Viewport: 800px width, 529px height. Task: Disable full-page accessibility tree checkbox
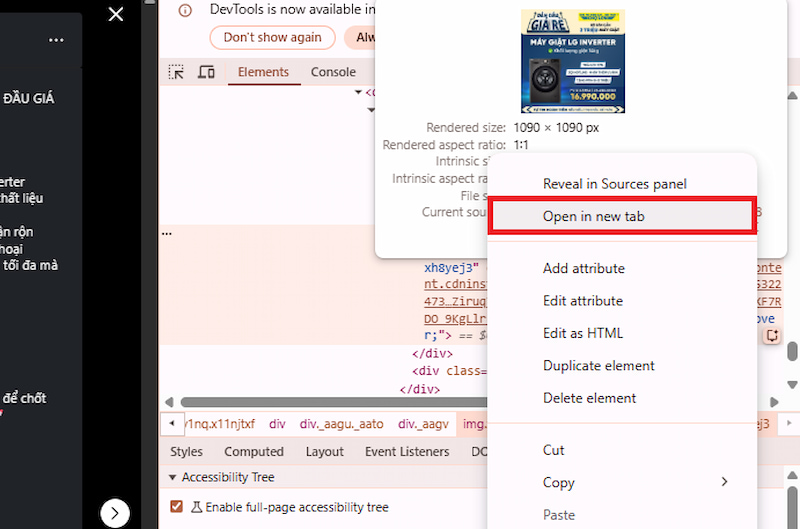177,507
